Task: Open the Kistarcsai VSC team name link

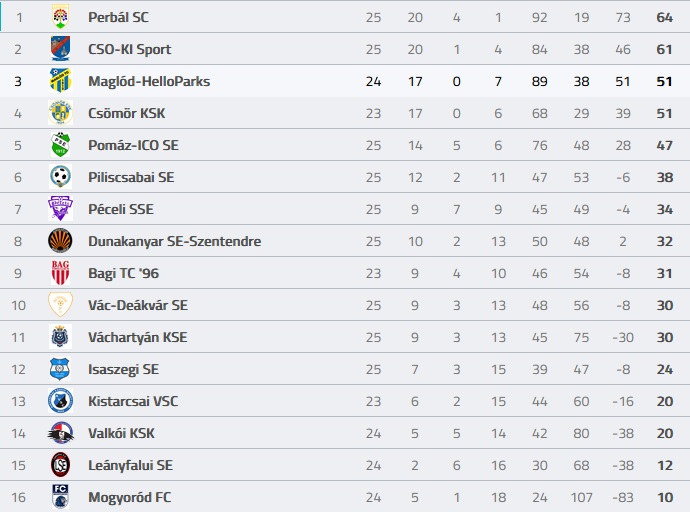Action: point(133,401)
